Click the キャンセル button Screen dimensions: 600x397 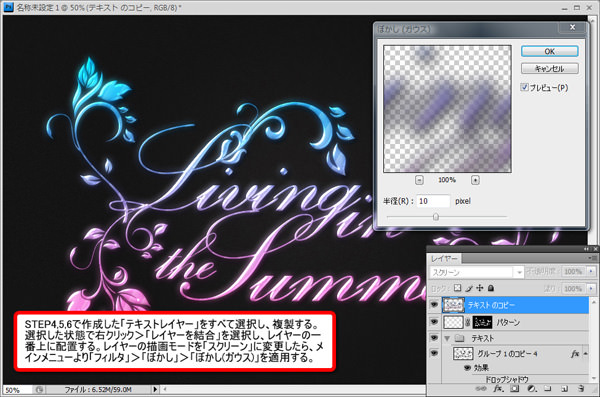[x=549, y=69]
